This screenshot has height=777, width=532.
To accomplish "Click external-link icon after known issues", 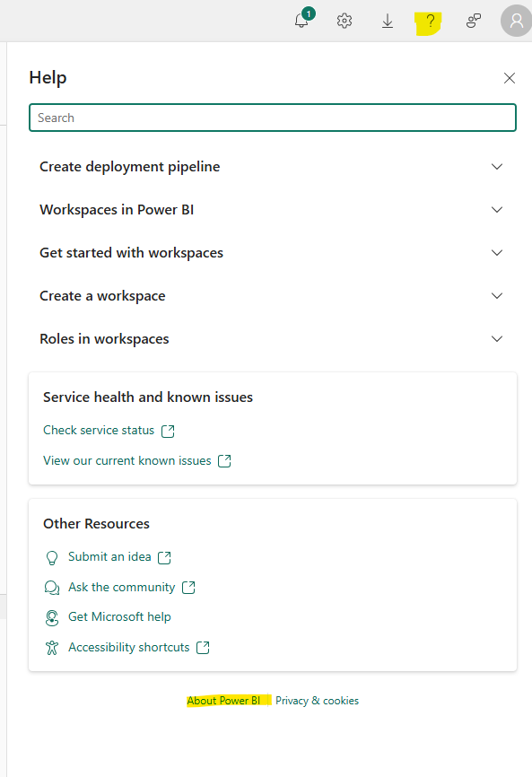I will 224,461.
